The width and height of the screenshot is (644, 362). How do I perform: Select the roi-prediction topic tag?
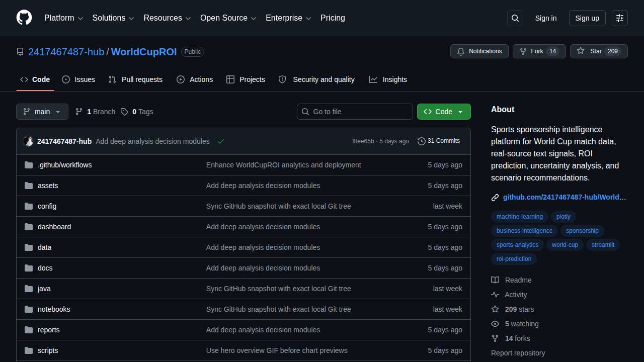click(514, 259)
